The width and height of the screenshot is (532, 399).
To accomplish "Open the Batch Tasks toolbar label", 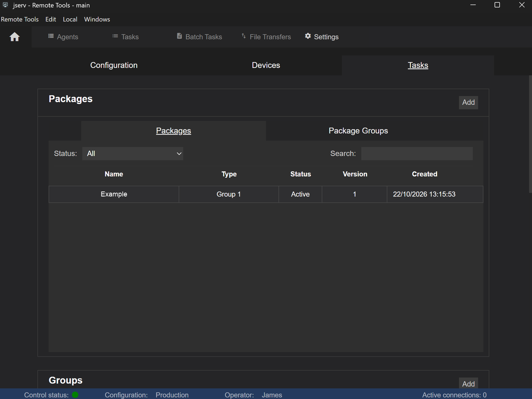I will coord(204,37).
